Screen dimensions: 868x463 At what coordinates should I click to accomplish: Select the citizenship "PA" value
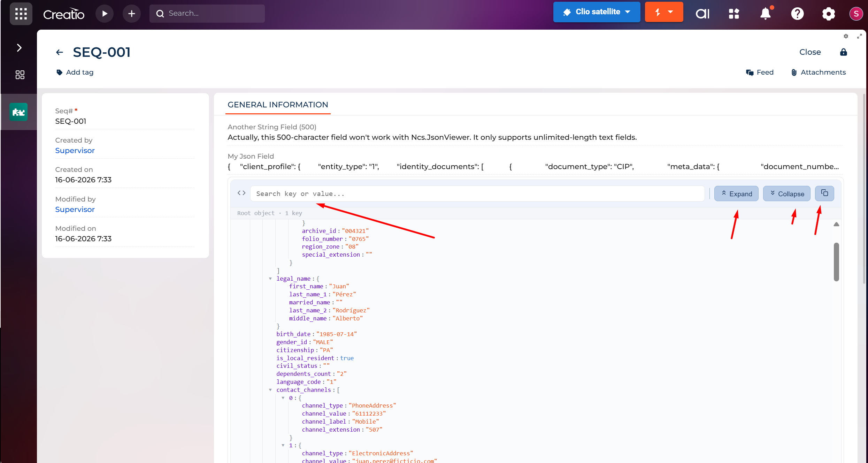327,350
